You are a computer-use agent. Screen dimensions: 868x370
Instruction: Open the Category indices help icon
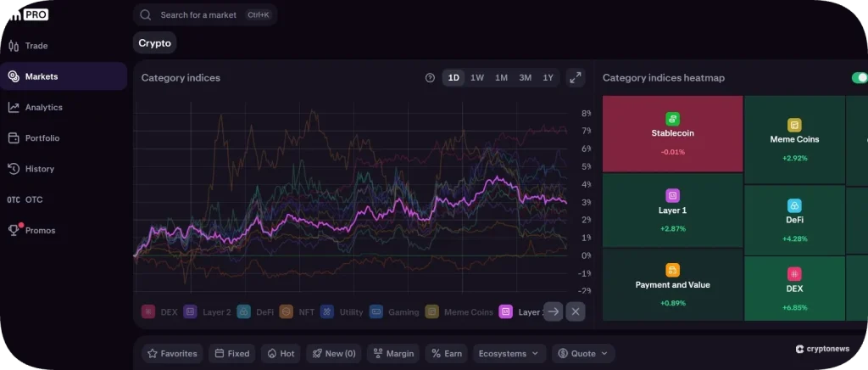[430, 78]
